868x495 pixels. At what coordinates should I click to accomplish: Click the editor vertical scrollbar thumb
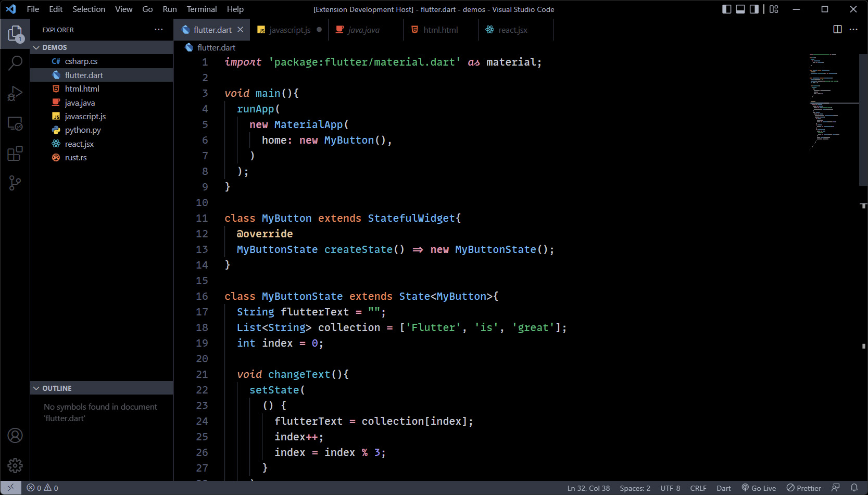coord(863,119)
